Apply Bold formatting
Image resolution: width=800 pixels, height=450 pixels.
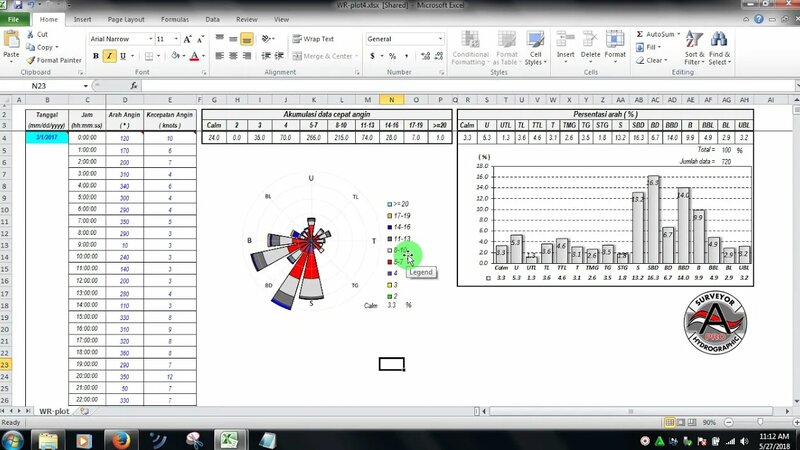(x=95, y=56)
